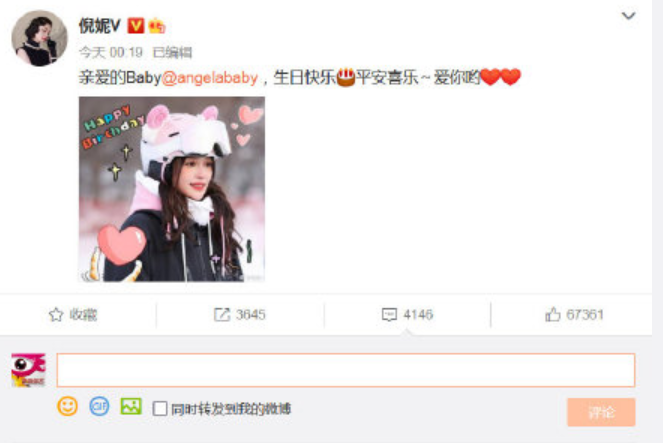Focus the comment text input field

coord(346,370)
